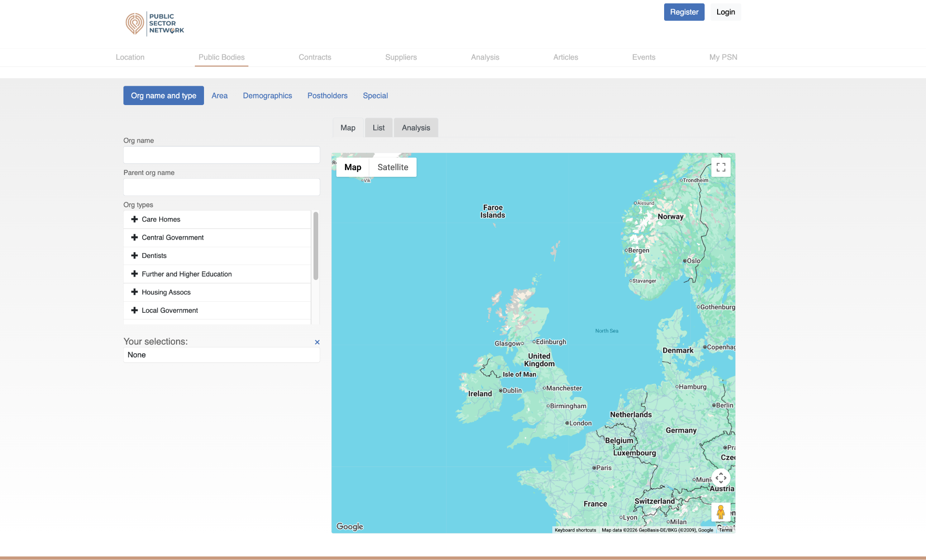Viewport: 926px width, 560px height.
Task: Toggle fullscreen map view
Action: (721, 167)
